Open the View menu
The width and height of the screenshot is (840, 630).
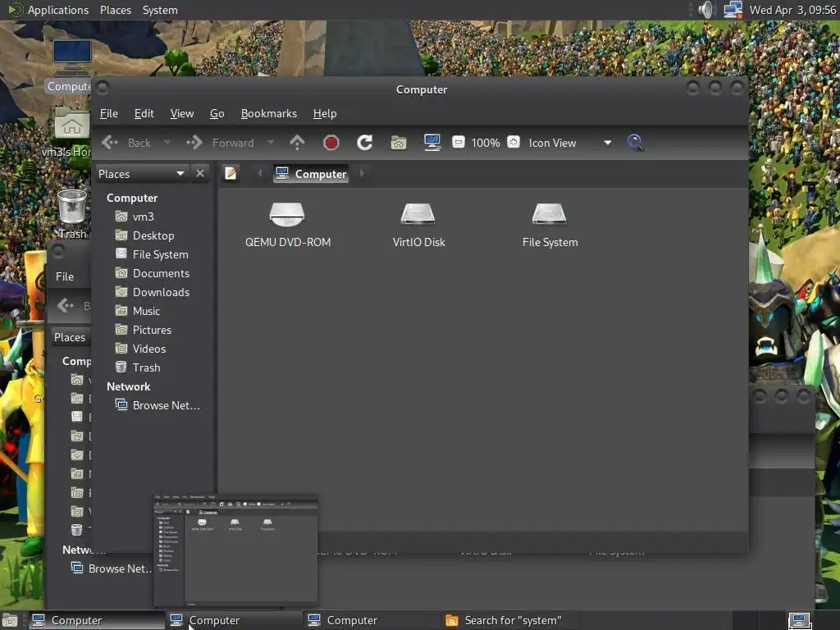[x=182, y=113]
